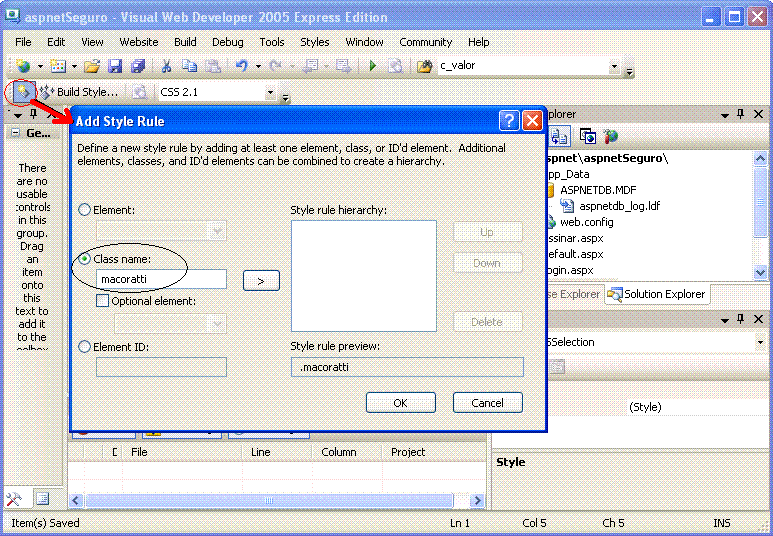
Task: Click the Find in Files binoculars-folder icon
Action: [x=424, y=66]
